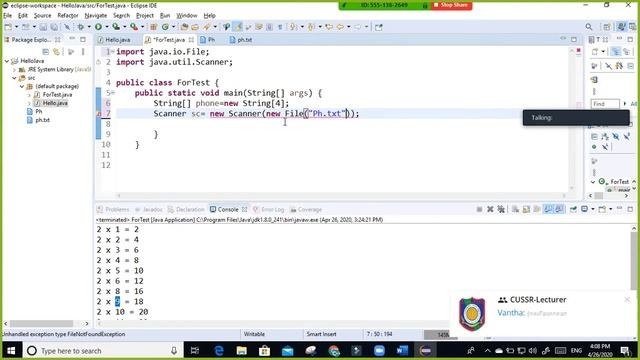Click the Open Perspective icon
Image resolution: width=640 pixels, height=360 pixels.
607,27
